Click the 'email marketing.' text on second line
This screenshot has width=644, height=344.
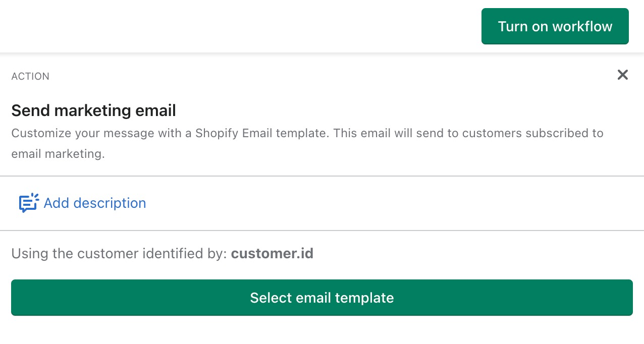click(58, 154)
